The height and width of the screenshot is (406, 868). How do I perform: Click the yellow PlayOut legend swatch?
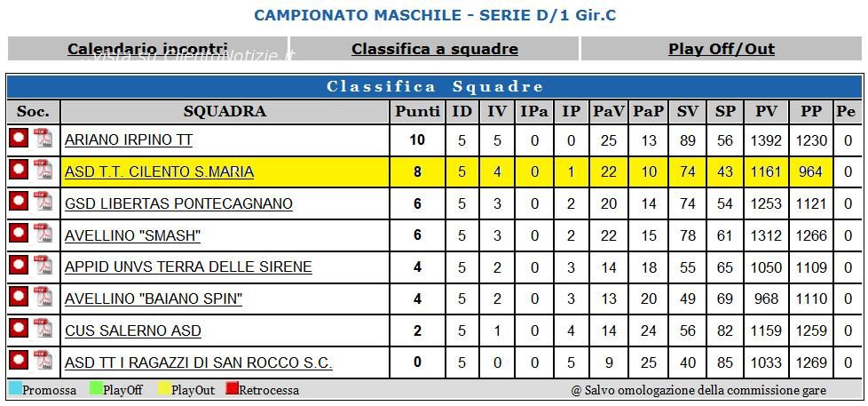click(164, 389)
